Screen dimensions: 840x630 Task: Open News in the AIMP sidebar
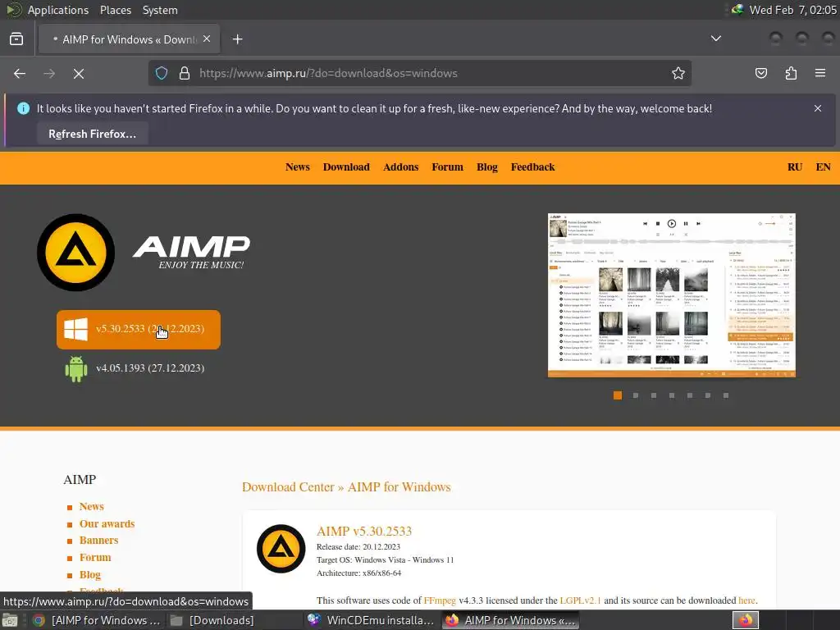pyautogui.click(x=92, y=507)
